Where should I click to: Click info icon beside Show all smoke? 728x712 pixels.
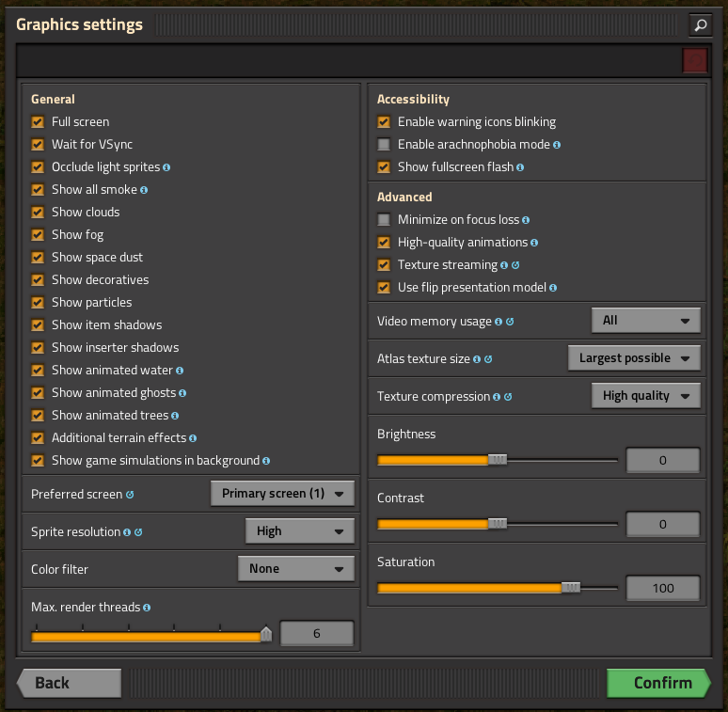[x=144, y=190]
